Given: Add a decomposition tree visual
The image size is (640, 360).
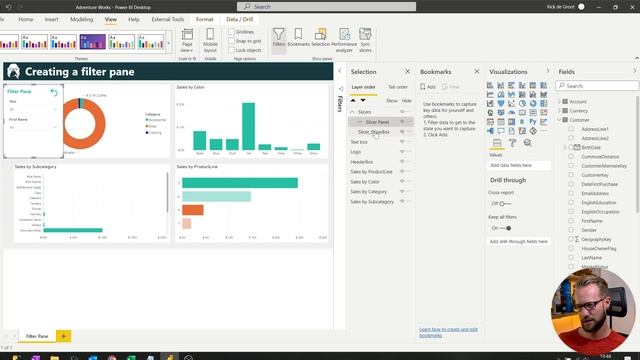Looking at the screenshot, I should click(490, 131).
